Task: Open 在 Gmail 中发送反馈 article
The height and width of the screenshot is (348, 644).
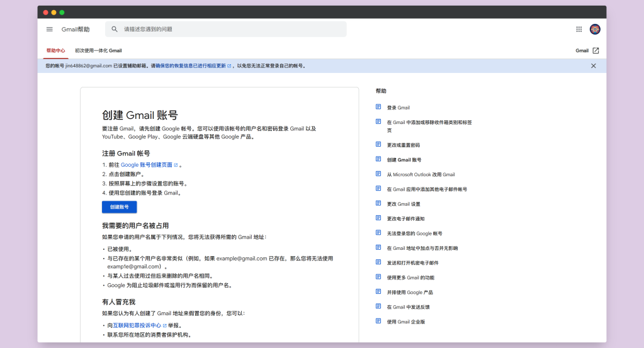Action: [409, 307]
